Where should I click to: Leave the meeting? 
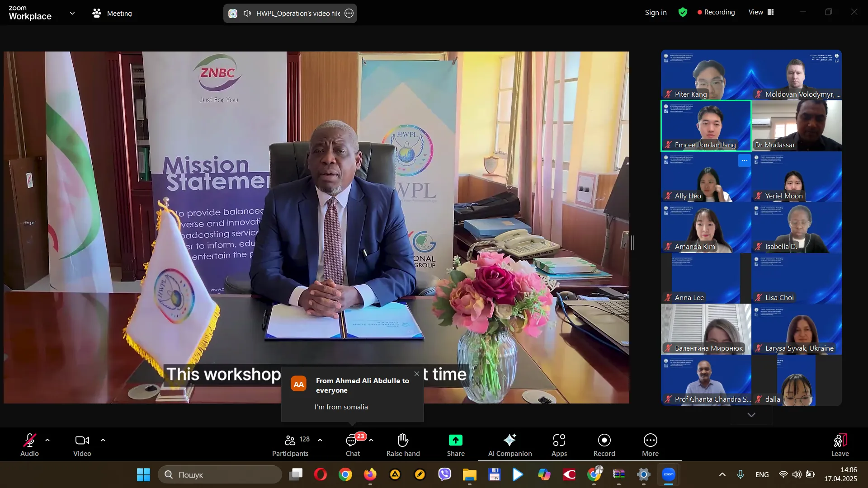(840, 445)
